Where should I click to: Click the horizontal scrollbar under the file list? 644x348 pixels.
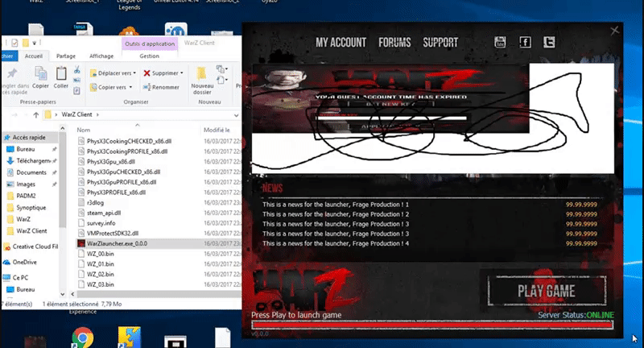pos(159,294)
